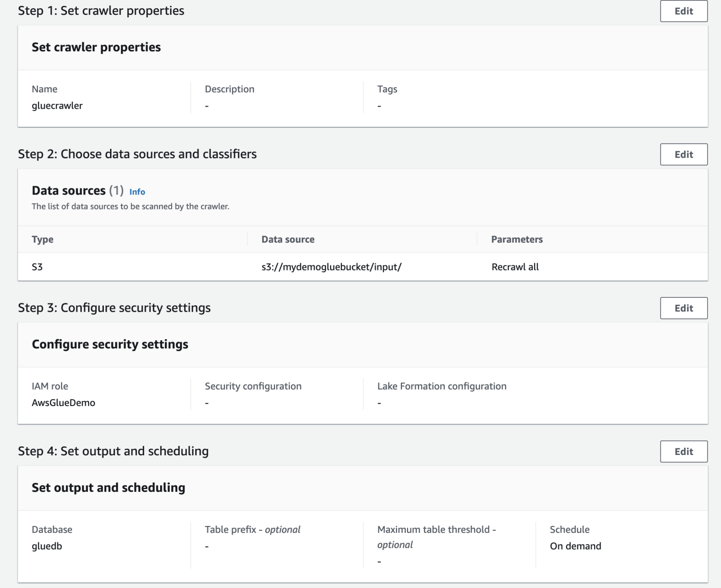Edit the Step 3 security settings
The height and width of the screenshot is (588, 721).
(684, 308)
